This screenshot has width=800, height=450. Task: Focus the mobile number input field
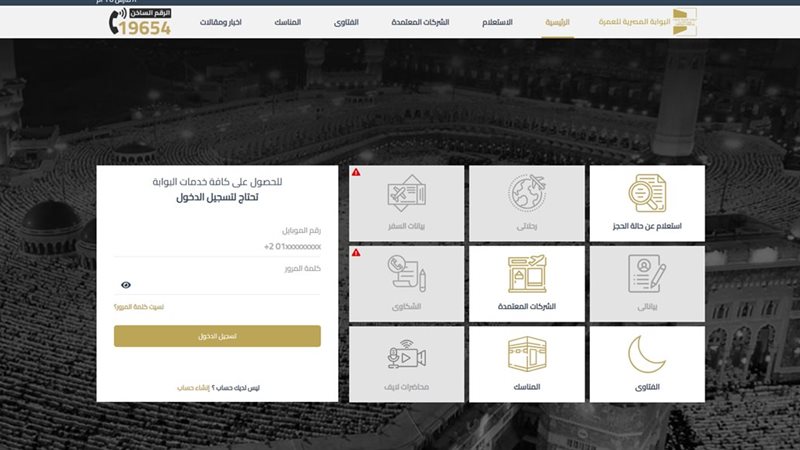pos(217,247)
